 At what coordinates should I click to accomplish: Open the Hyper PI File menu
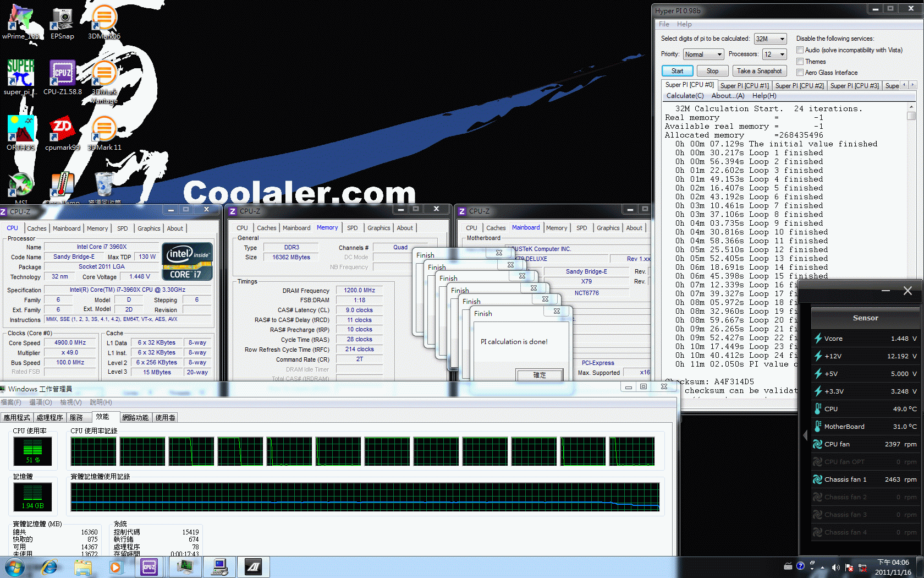tap(664, 24)
